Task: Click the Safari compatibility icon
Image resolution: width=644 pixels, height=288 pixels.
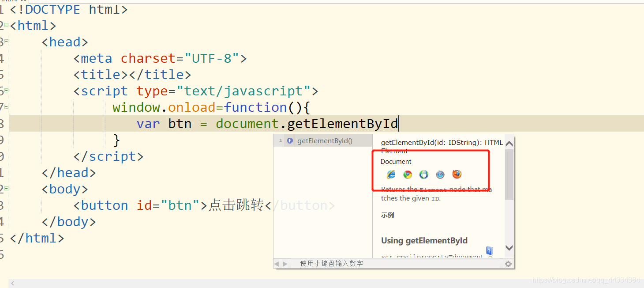Action: [x=440, y=174]
